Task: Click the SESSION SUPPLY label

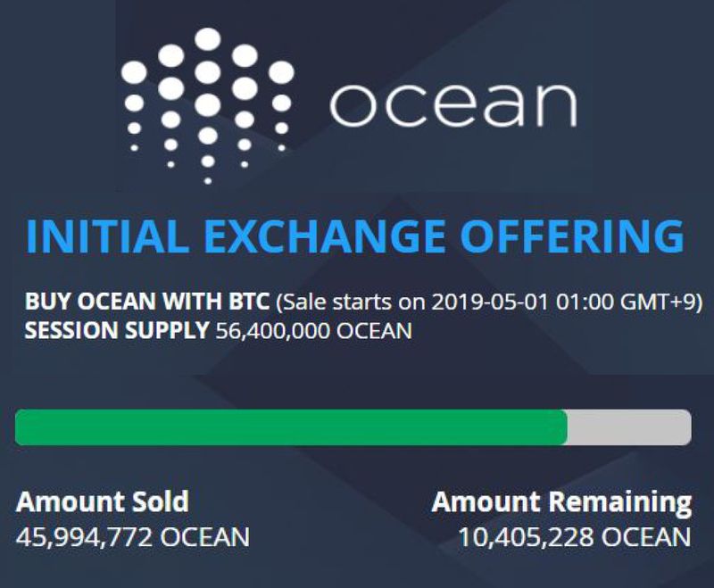Action: tap(118, 331)
